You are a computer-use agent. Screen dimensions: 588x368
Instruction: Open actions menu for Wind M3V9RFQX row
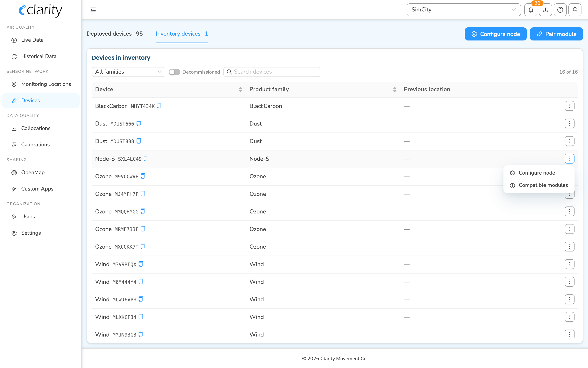570,264
